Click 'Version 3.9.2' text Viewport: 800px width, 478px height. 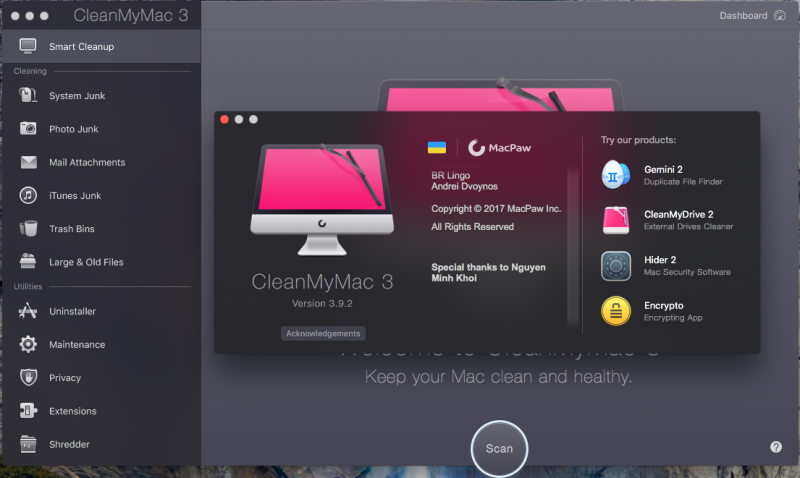point(322,304)
